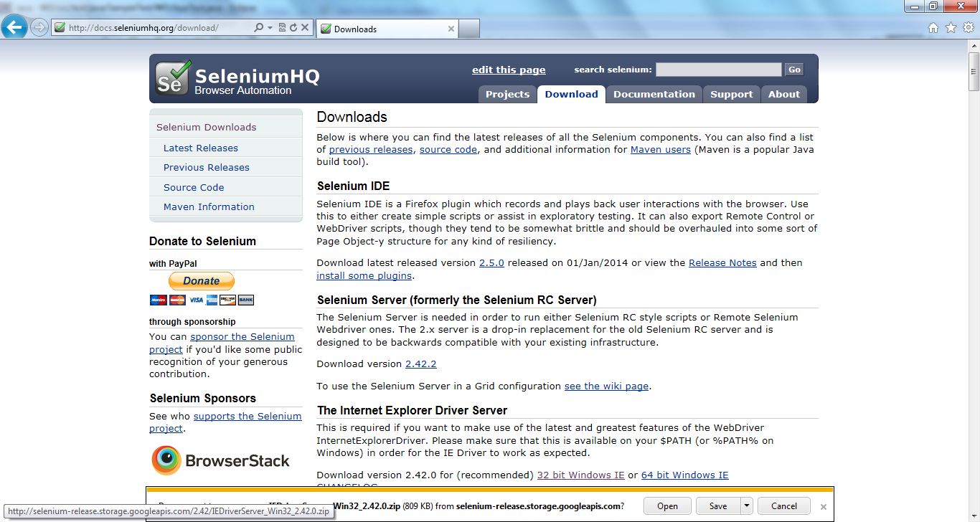Close the Downloads browser tab

(451, 29)
